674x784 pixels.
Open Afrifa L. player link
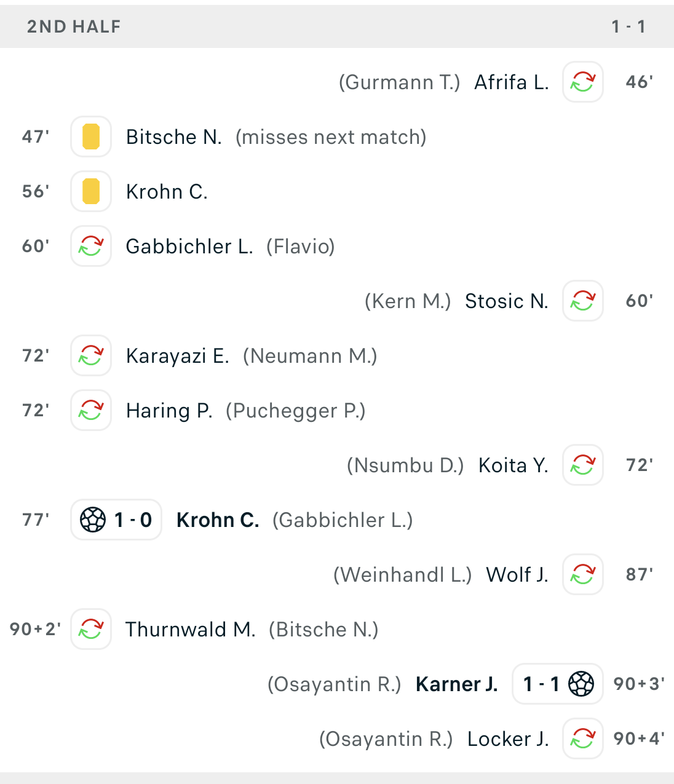click(511, 82)
